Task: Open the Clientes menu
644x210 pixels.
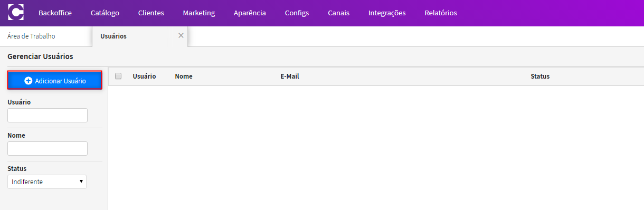Action: click(151, 13)
